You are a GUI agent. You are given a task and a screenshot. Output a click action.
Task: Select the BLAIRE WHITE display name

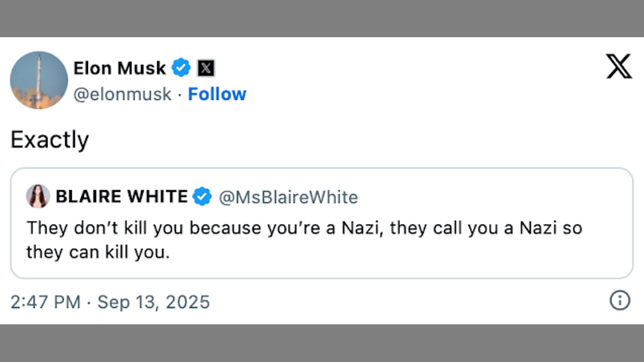(121, 197)
